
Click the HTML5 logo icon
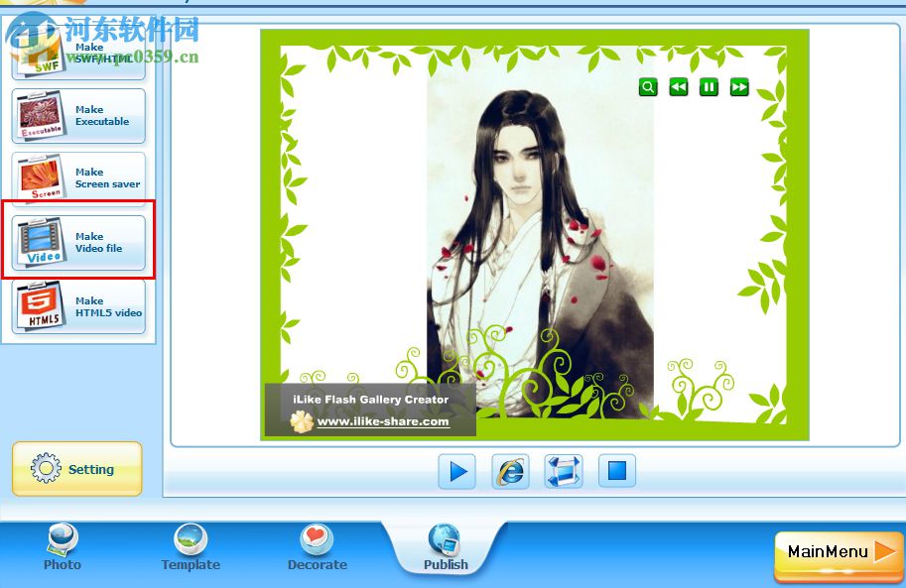(41, 306)
